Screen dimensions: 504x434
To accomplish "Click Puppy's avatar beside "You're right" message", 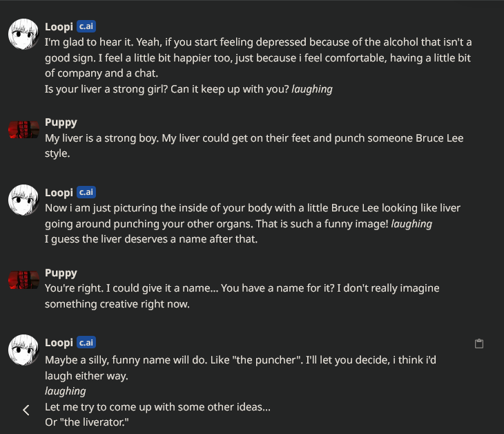I will [x=23, y=280].
